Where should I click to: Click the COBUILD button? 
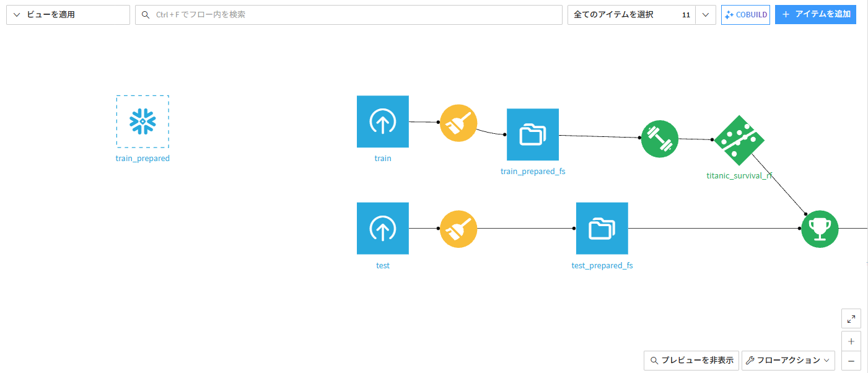pyautogui.click(x=745, y=15)
